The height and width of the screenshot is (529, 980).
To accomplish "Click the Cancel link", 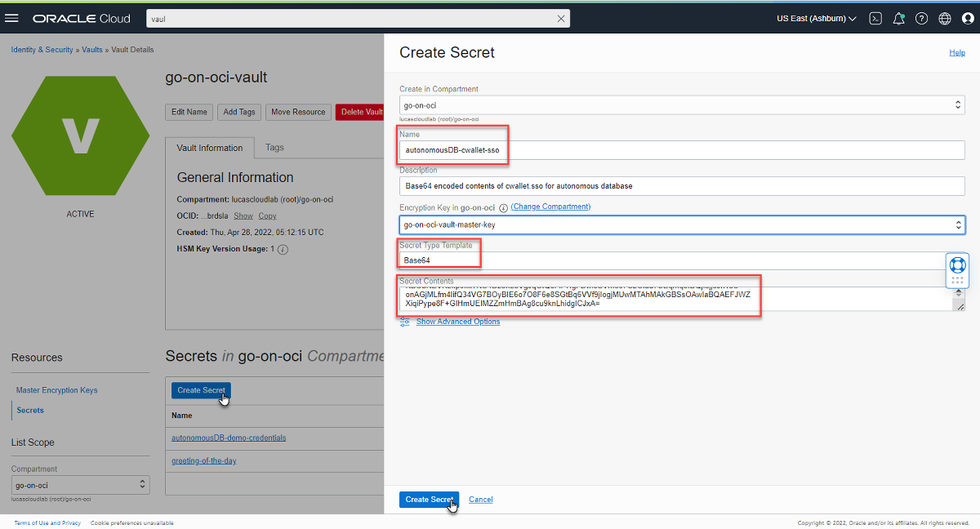I will (x=481, y=500).
